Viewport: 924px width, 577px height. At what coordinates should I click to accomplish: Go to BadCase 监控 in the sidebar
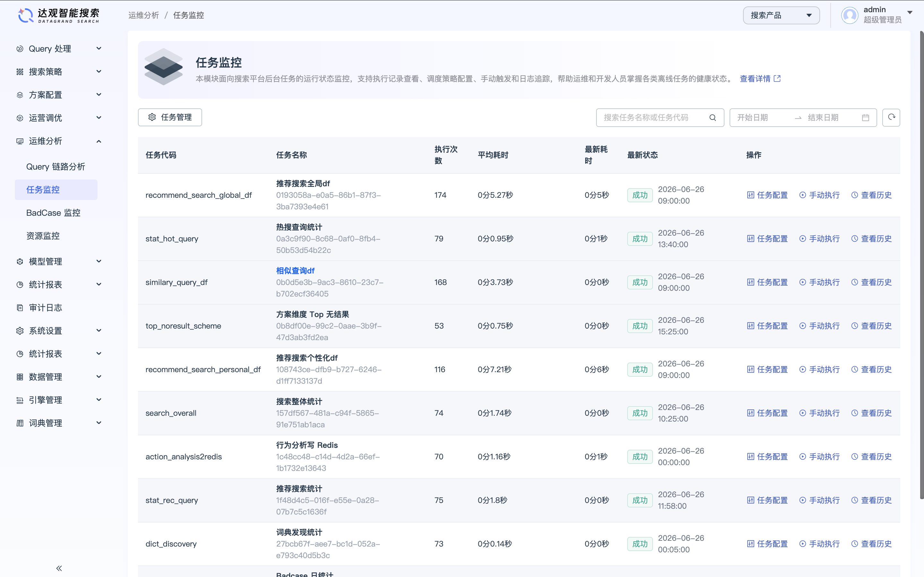coord(54,213)
